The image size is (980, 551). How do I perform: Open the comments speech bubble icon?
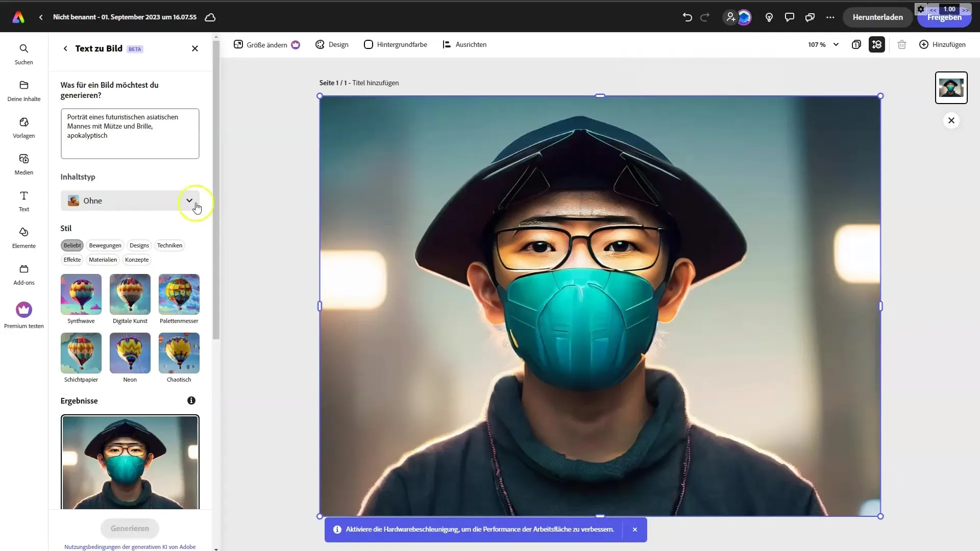(790, 17)
